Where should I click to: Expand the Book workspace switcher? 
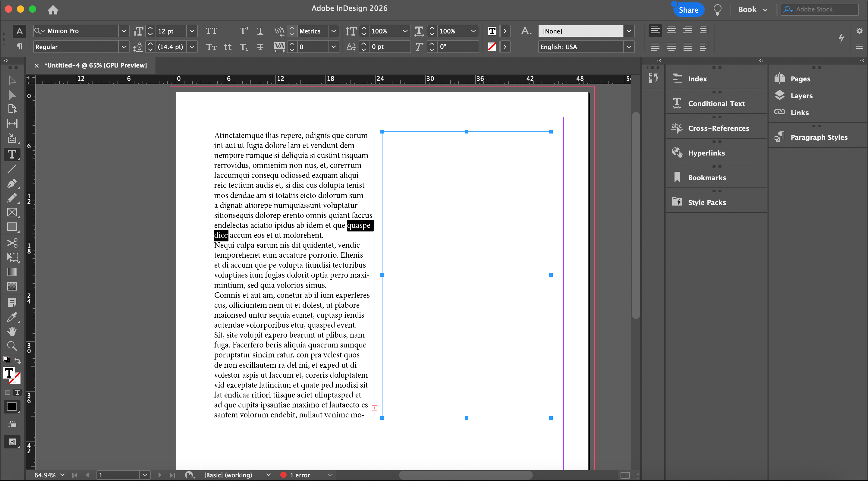[x=753, y=9]
